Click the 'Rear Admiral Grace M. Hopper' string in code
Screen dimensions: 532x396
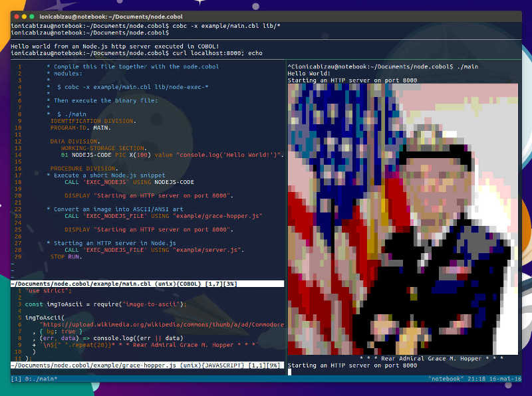pyautogui.click(x=183, y=345)
